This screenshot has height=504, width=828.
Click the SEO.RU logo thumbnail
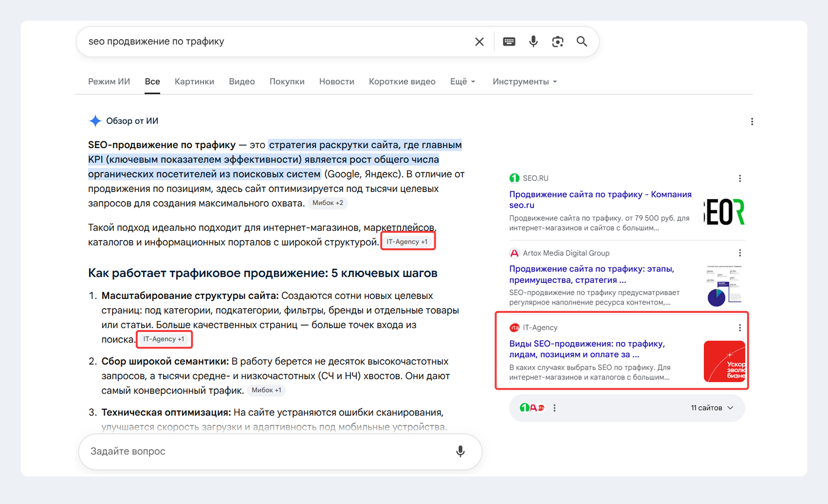(724, 212)
